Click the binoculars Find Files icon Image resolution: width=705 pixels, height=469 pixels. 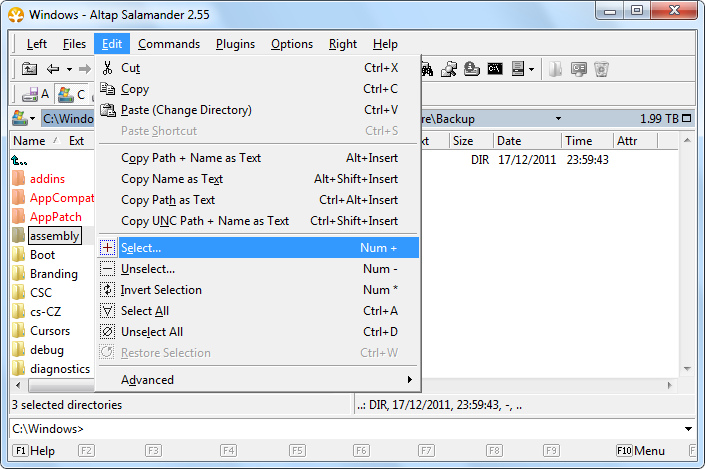coord(426,69)
